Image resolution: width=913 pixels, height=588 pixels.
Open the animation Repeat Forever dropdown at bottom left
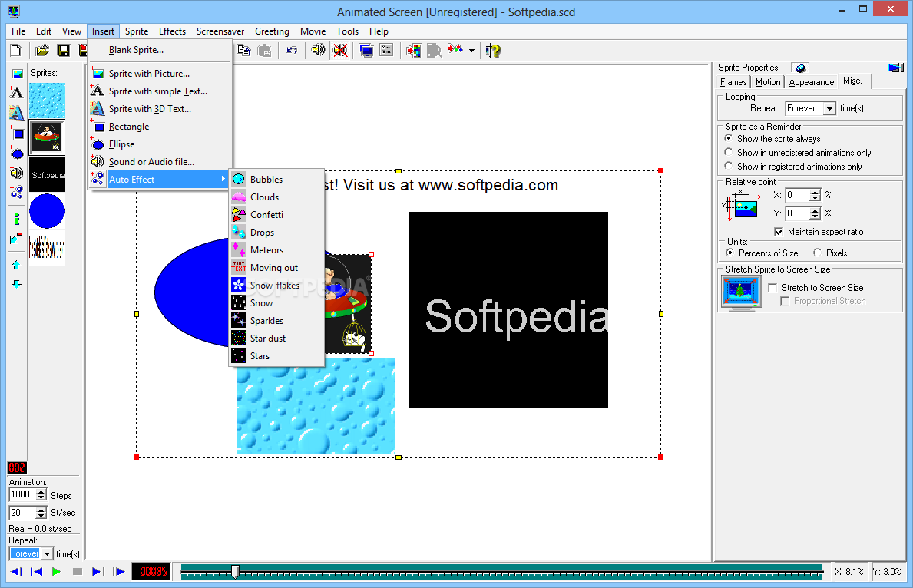point(47,554)
